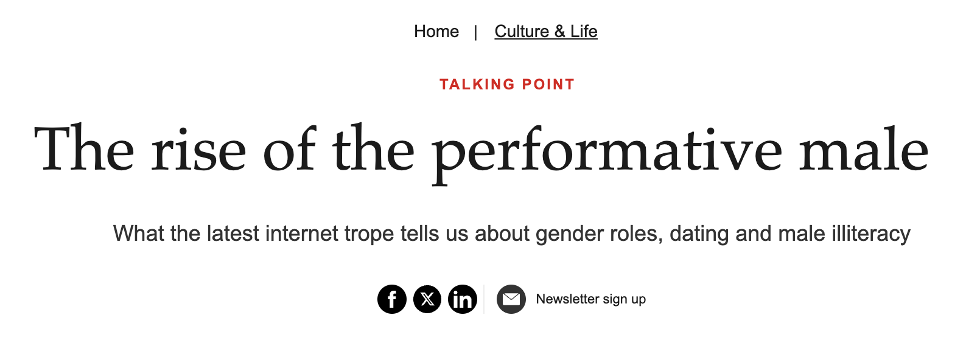The width and height of the screenshot is (980, 343).
Task: Click the word "POINT" in the red label
Action: [548, 85]
